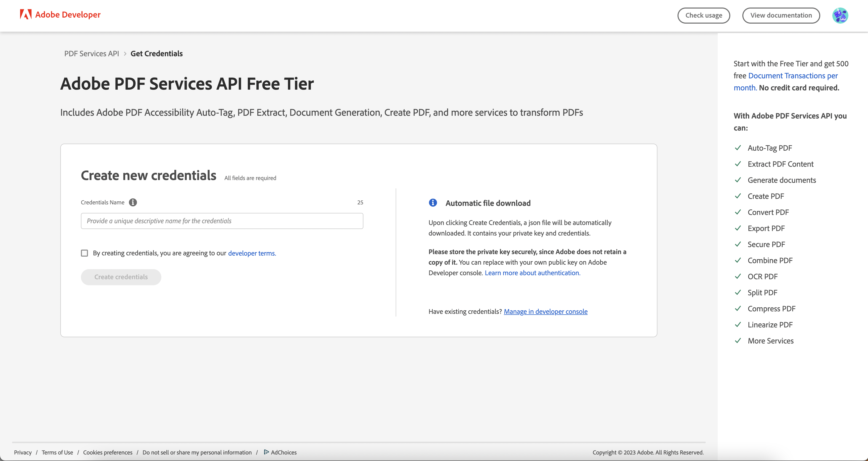Open Cookies preferences
Image resolution: width=868 pixels, height=461 pixels.
point(108,452)
